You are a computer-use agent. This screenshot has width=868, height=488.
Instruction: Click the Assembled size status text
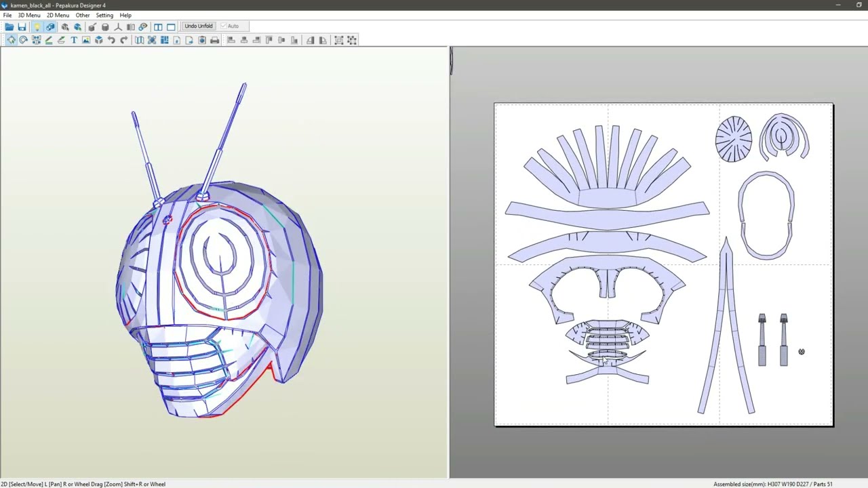[762, 484]
